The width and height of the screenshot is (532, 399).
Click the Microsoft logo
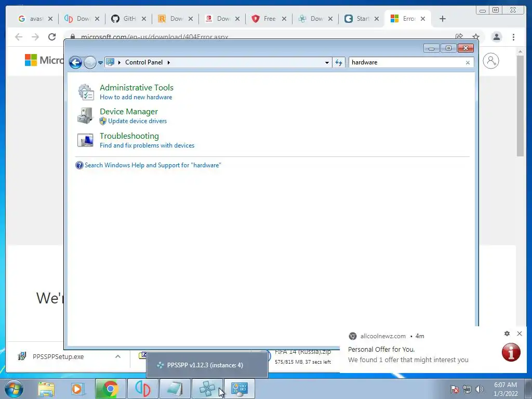coord(31,60)
